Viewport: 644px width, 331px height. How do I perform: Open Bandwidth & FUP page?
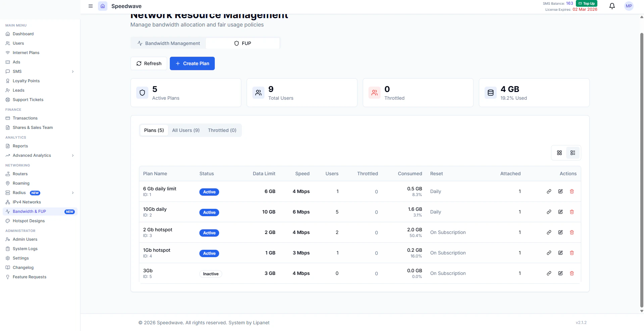click(x=40, y=211)
